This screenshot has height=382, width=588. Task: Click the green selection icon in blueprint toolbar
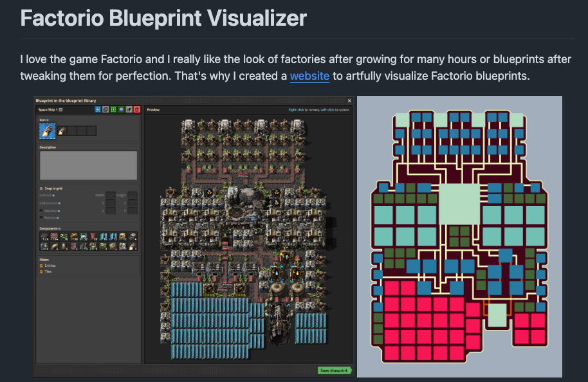[x=113, y=110]
